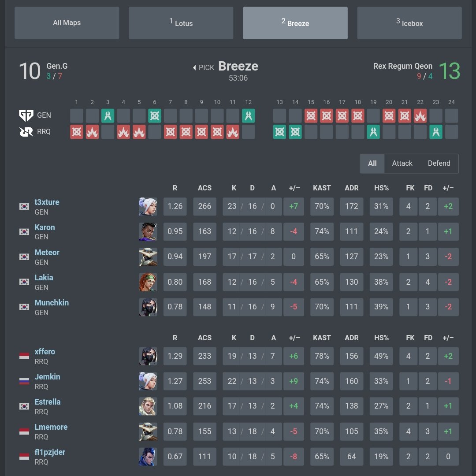The height and width of the screenshot is (476, 476).
Task: Click t3xture's 1.26 rating cell
Action: (x=175, y=206)
